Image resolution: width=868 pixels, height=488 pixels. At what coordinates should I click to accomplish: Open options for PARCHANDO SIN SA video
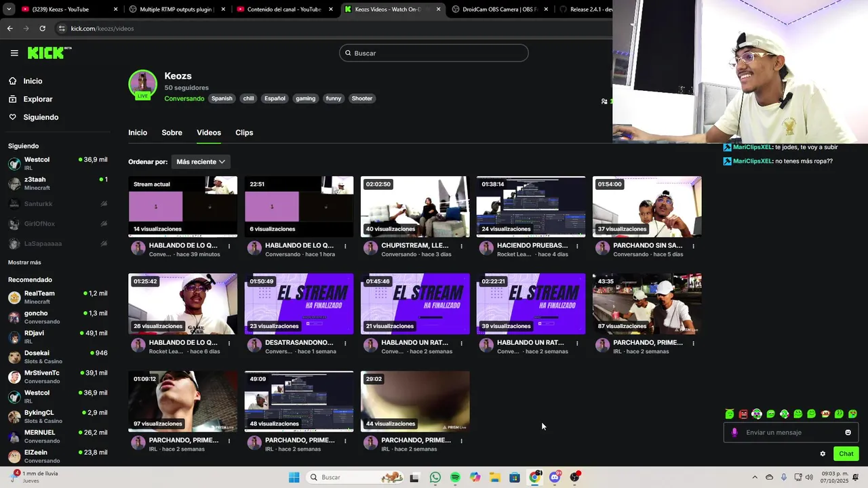pyautogui.click(x=693, y=246)
